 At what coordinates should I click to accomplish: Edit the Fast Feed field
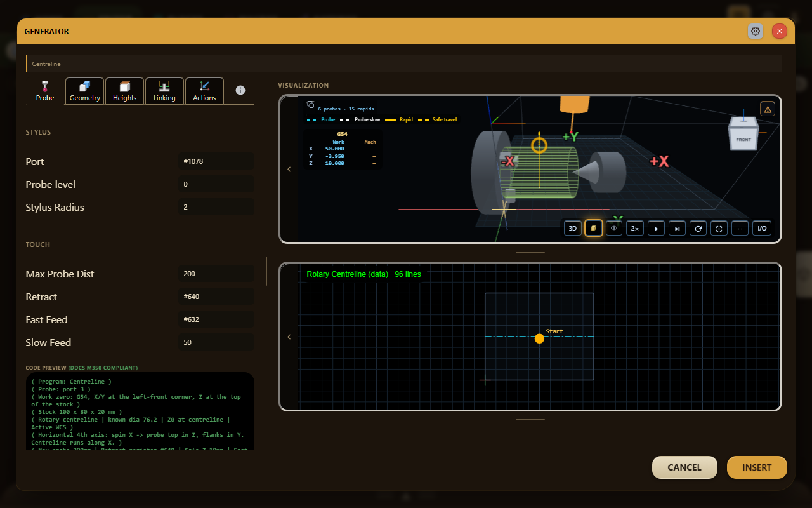pos(216,319)
